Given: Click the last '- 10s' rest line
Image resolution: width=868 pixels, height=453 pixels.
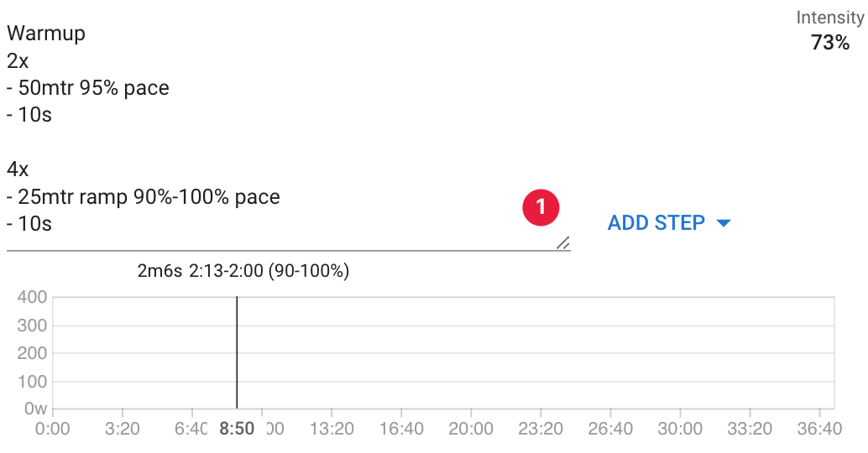Looking at the screenshot, I should point(29,224).
